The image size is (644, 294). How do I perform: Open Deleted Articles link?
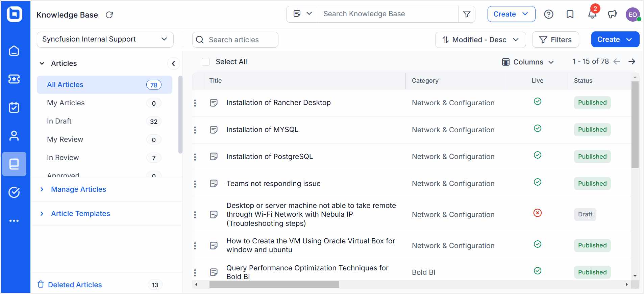click(75, 285)
